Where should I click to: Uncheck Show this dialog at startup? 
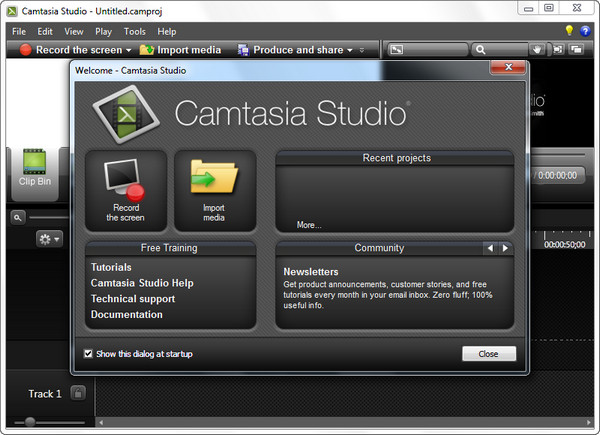88,353
